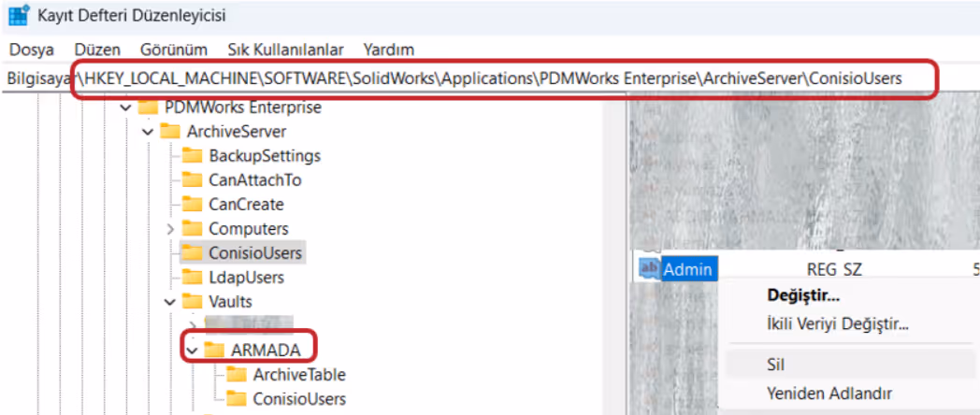Viewport: 980px width, 415px height.
Task: Collapse the Vaults key
Action: pos(170,303)
